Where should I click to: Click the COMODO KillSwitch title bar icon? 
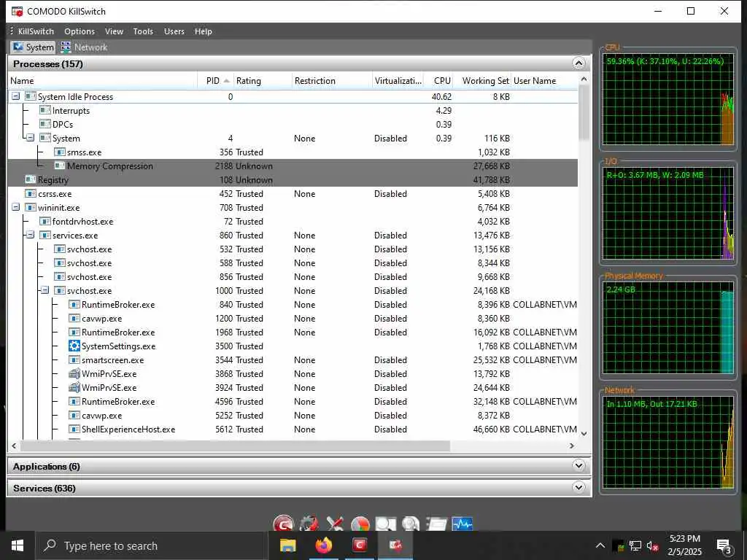[18, 11]
